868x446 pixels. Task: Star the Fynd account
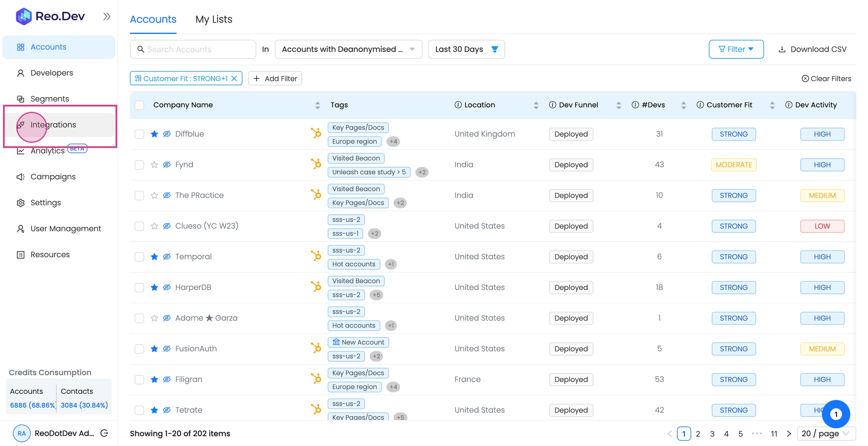[154, 165]
